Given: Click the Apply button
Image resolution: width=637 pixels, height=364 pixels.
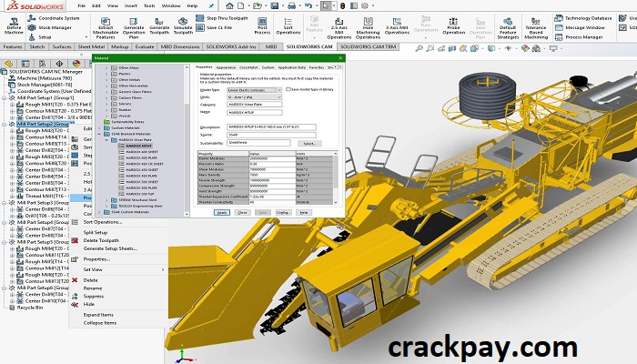Looking at the screenshot, I should (221, 212).
